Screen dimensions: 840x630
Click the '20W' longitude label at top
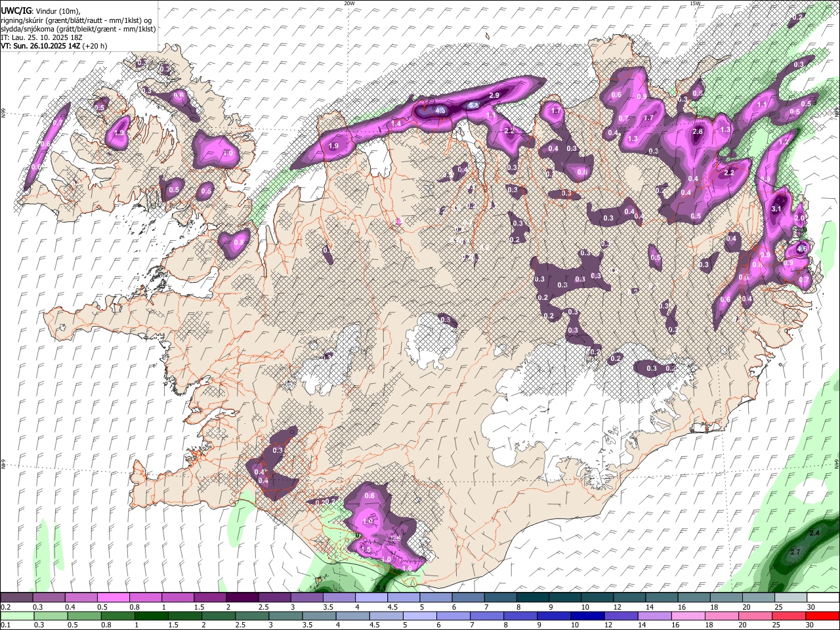pyautogui.click(x=349, y=3)
